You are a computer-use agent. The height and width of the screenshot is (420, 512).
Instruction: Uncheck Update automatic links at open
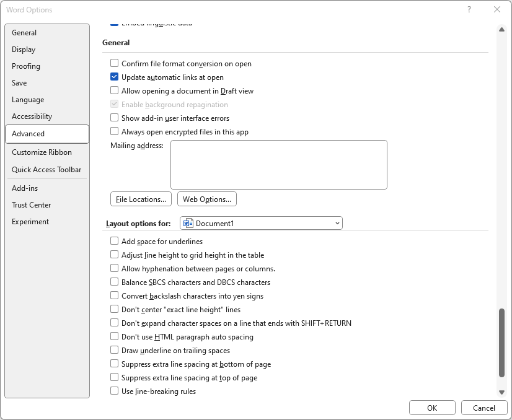point(114,77)
